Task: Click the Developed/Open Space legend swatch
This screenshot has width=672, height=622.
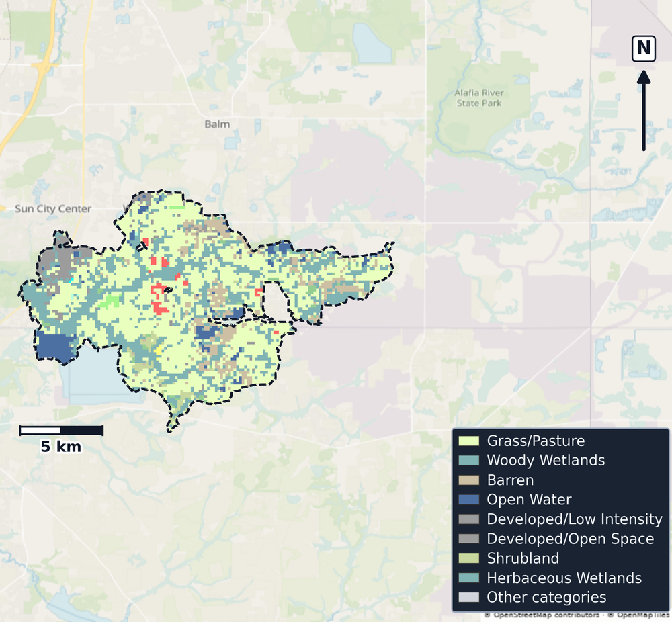Action: 468,539
